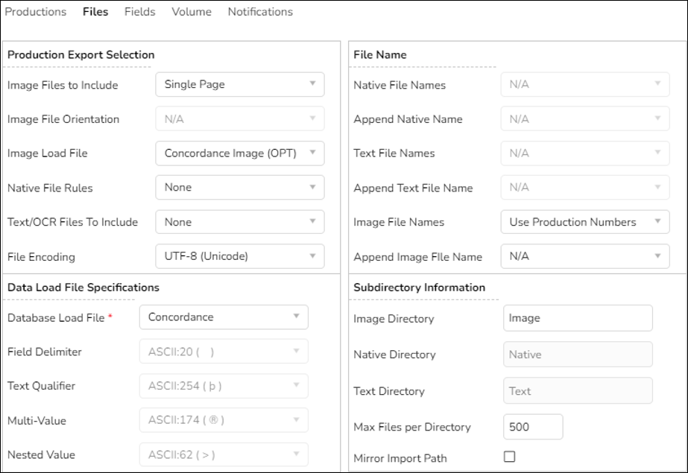Open the Image File Names dropdown
The image size is (688, 473).
click(585, 222)
